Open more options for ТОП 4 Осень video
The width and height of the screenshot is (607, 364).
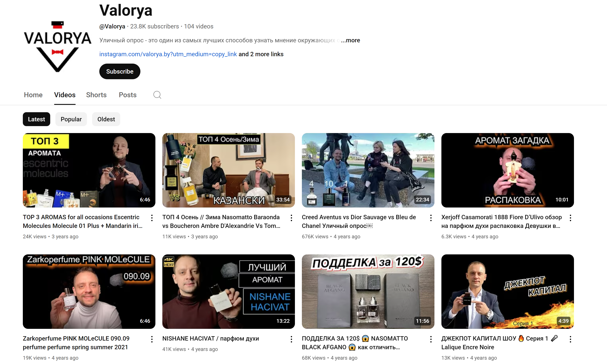291,218
